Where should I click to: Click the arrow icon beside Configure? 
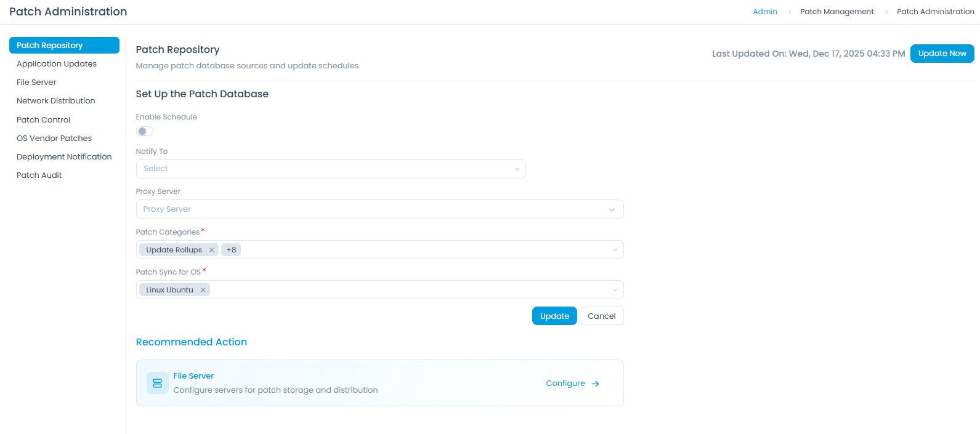(595, 383)
